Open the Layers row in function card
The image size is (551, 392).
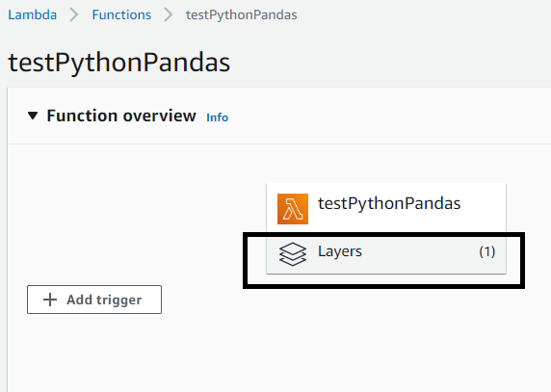point(386,252)
